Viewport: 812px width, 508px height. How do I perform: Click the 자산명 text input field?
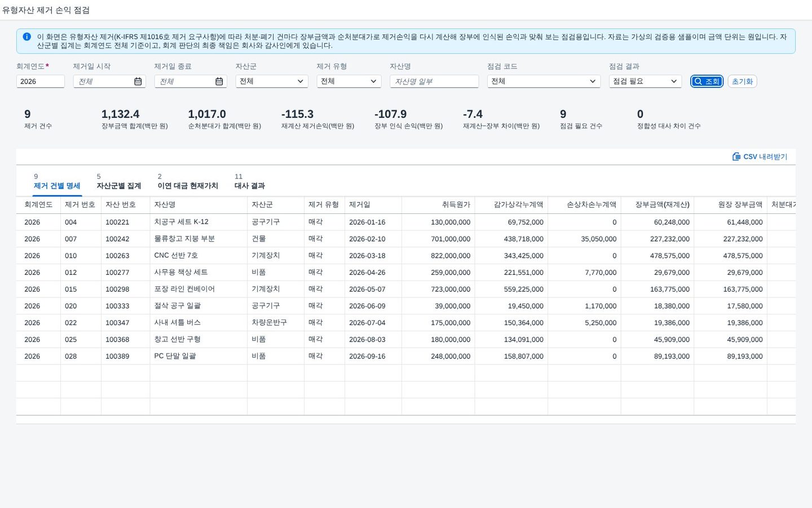[434, 81]
